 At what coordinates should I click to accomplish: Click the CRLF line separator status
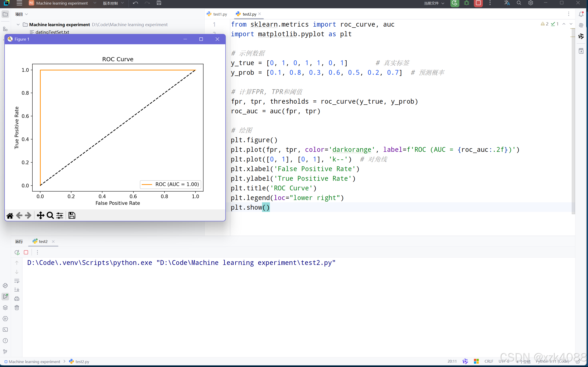point(489,361)
